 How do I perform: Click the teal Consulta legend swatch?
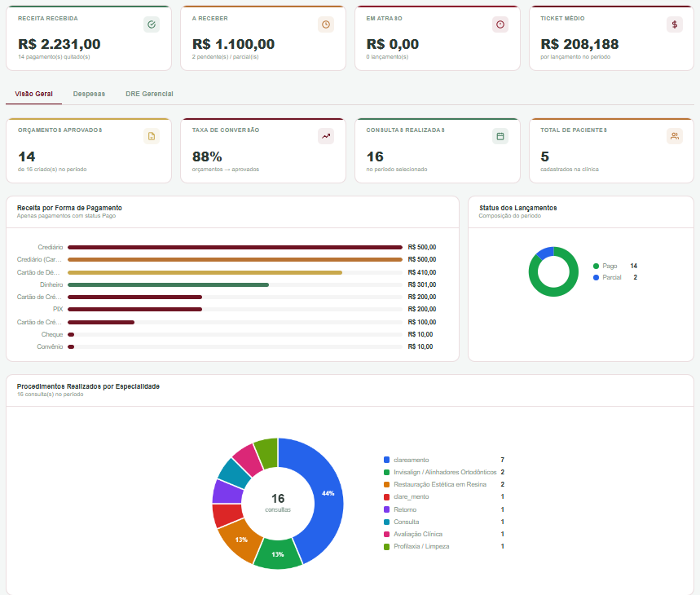386,522
